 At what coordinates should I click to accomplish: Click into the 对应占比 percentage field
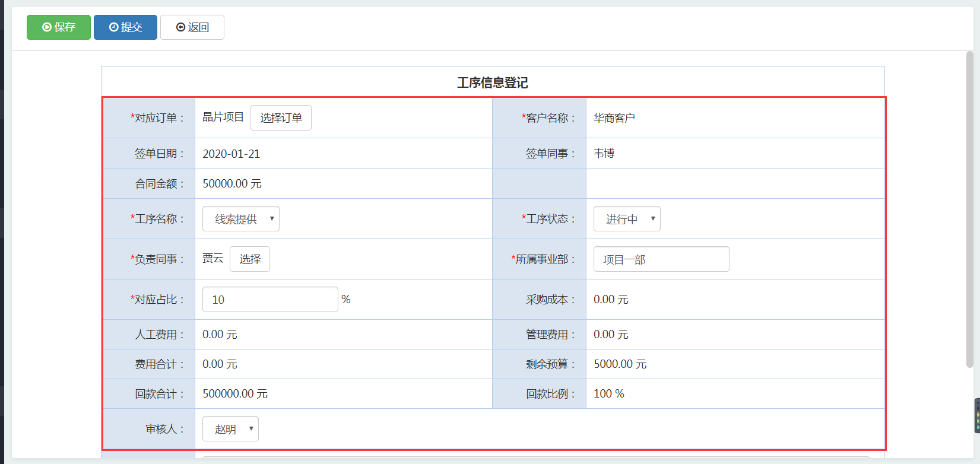pyautogui.click(x=269, y=300)
